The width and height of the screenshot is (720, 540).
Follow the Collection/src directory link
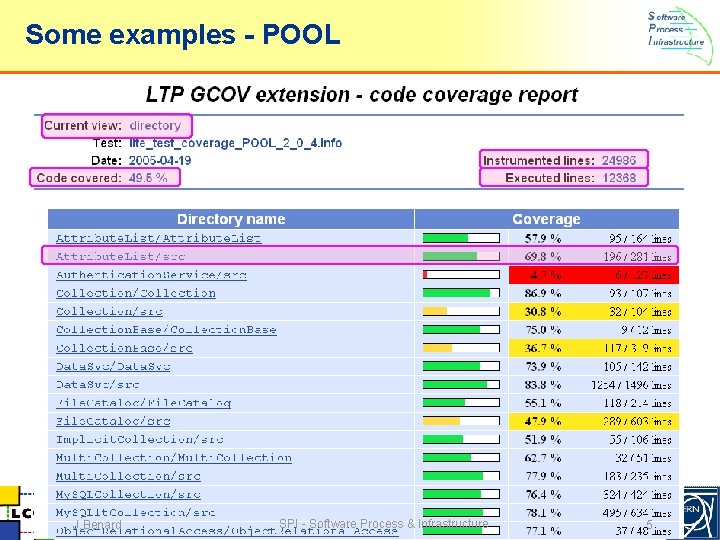point(109,311)
